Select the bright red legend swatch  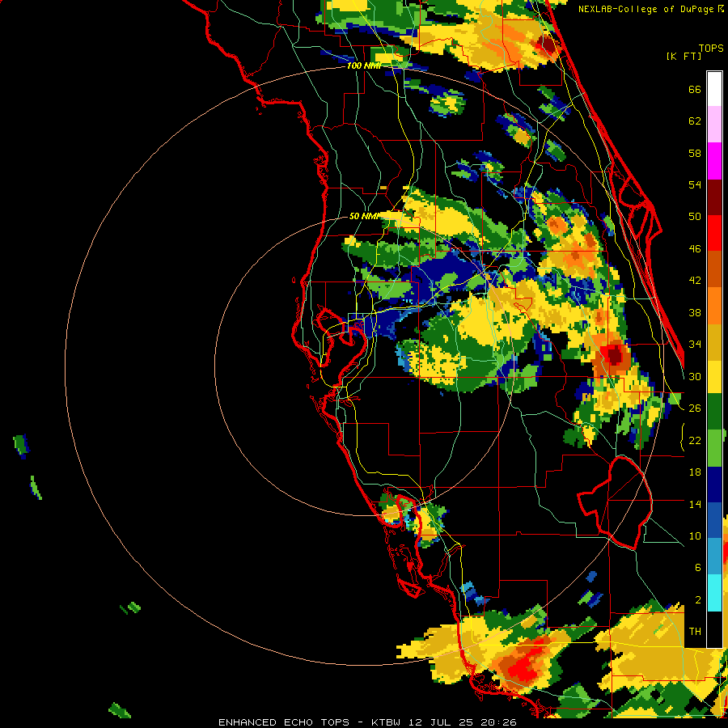(x=714, y=233)
